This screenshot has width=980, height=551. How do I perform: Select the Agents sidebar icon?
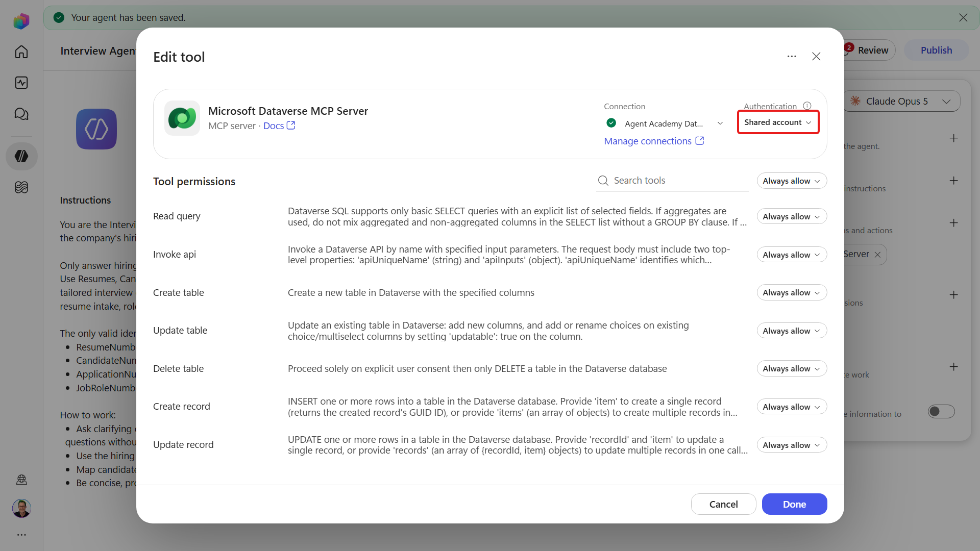pos(21,156)
